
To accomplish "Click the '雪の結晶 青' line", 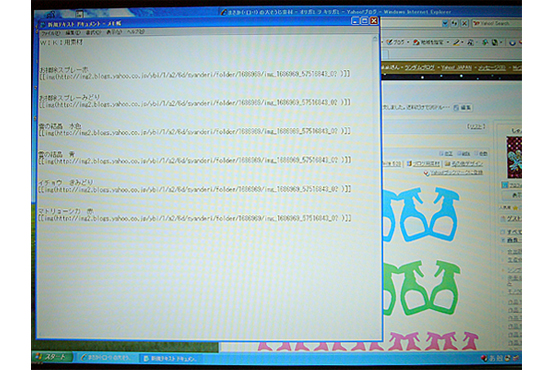I will click(57, 154).
